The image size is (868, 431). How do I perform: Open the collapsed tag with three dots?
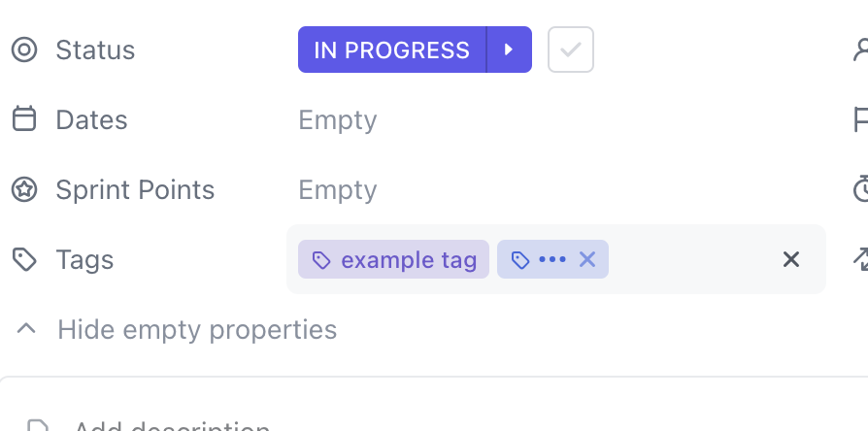tap(551, 259)
